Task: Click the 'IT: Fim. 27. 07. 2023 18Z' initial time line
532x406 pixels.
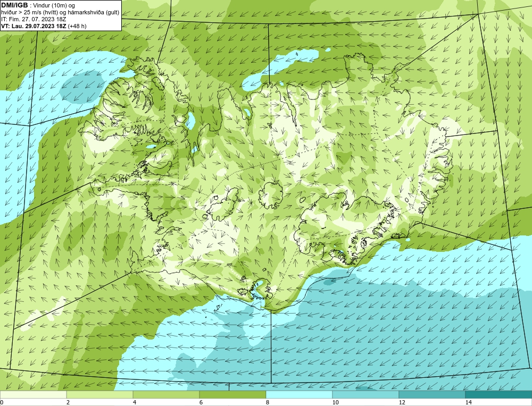Action: (34, 19)
